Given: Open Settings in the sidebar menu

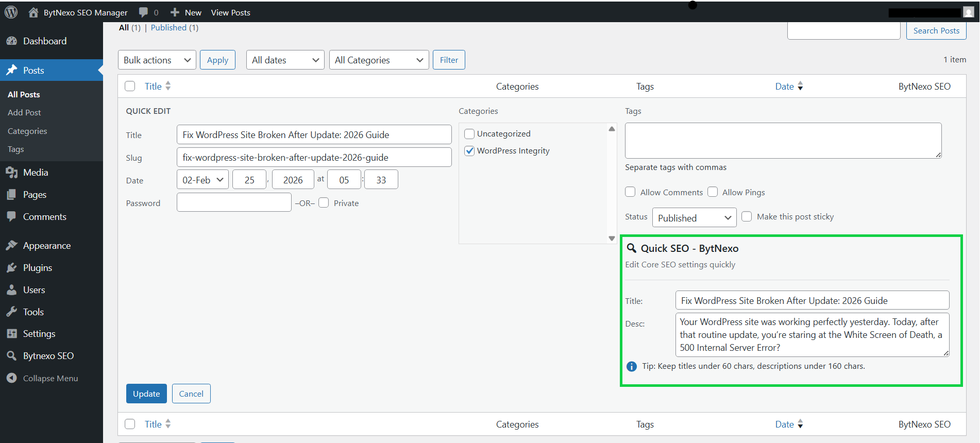Looking at the screenshot, I should (39, 334).
